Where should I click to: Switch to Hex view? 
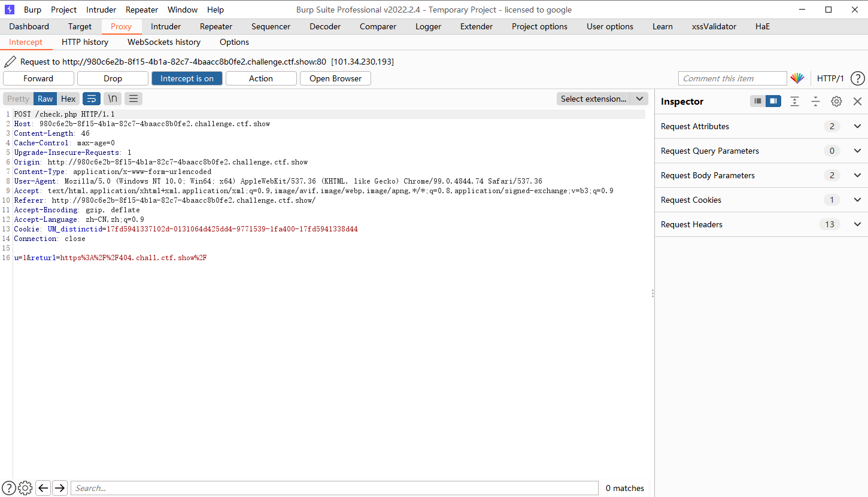(68, 99)
